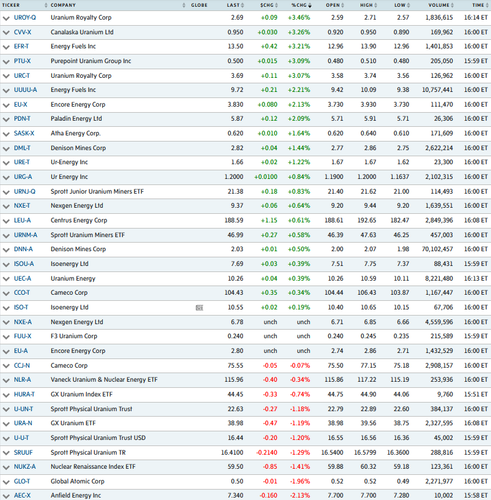Open the U-UN-T ticker link
Screen dimensions: 491x500
pyautogui.click(x=23, y=409)
